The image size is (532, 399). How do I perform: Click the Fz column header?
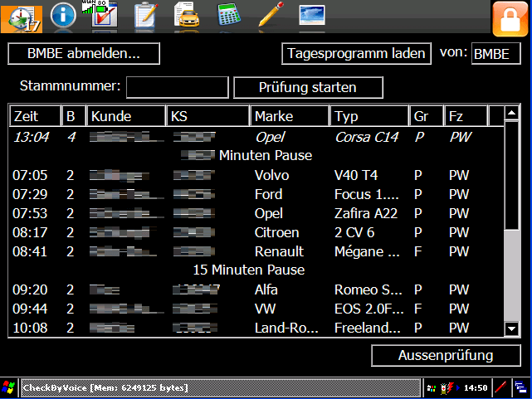click(466, 116)
